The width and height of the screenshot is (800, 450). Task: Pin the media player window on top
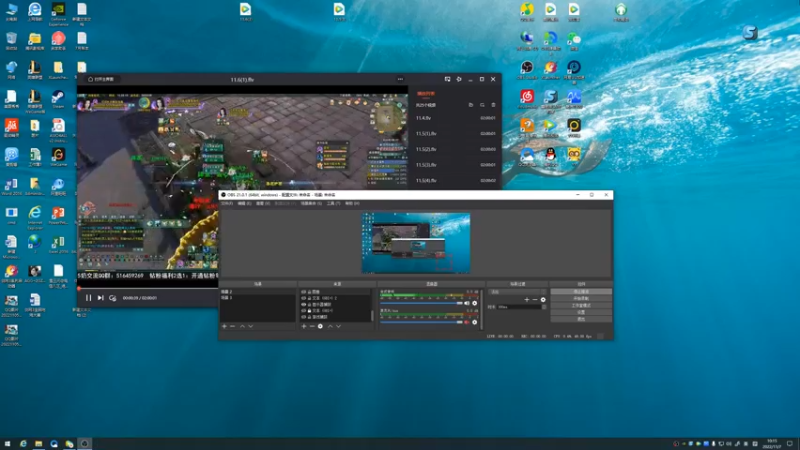459,79
